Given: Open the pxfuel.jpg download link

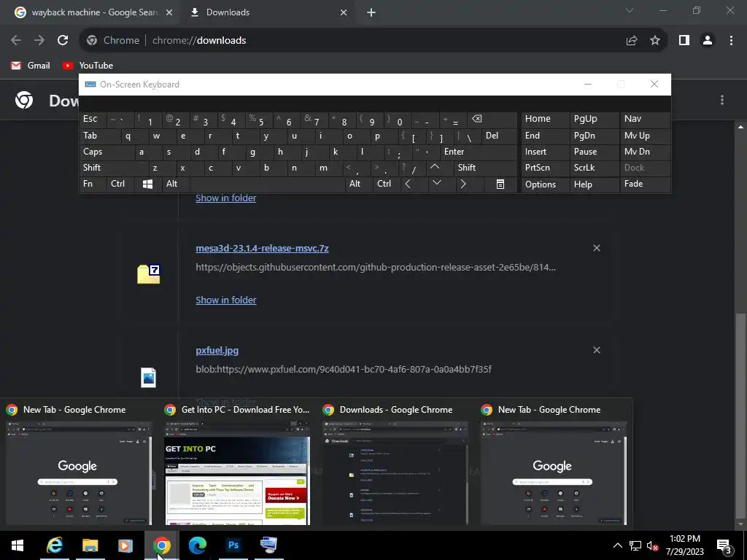Looking at the screenshot, I should click(217, 351).
